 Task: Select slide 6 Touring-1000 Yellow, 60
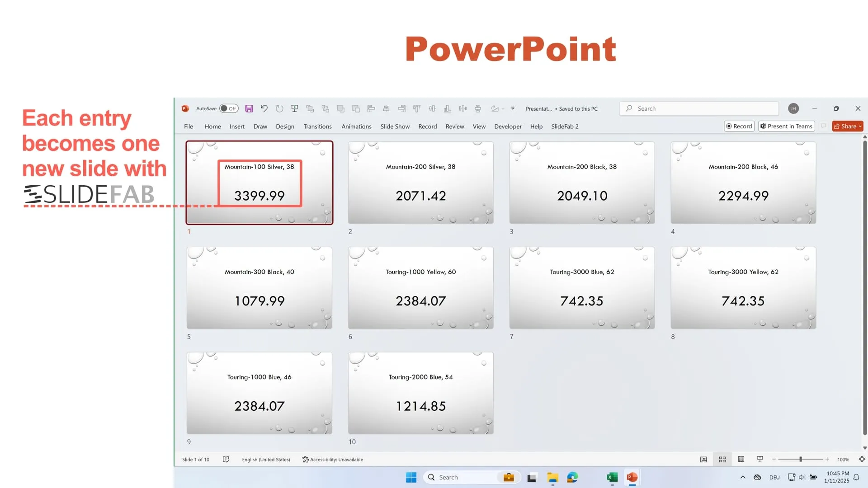(x=420, y=288)
